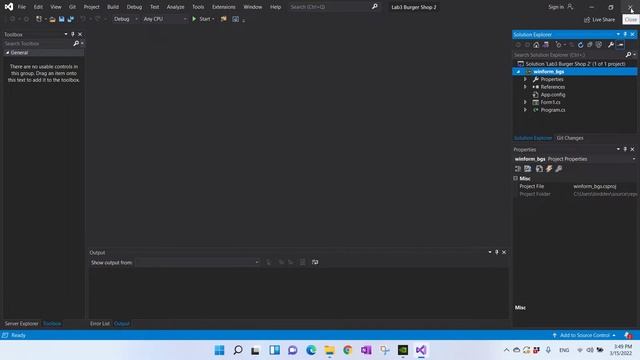
Task: Switch to the Server Explorer tab
Action: 21,324
